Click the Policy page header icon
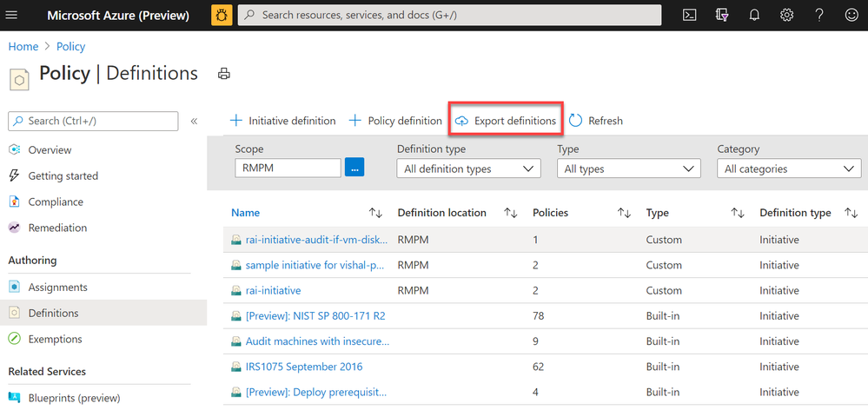This screenshot has height=410, width=868. pos(19,80)
